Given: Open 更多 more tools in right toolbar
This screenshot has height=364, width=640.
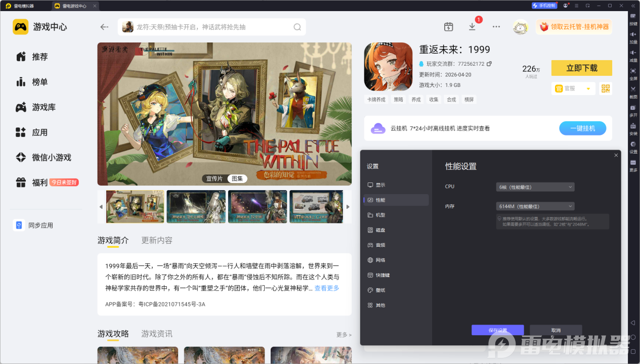Looking at the screenshot, I should coord(633,165).
